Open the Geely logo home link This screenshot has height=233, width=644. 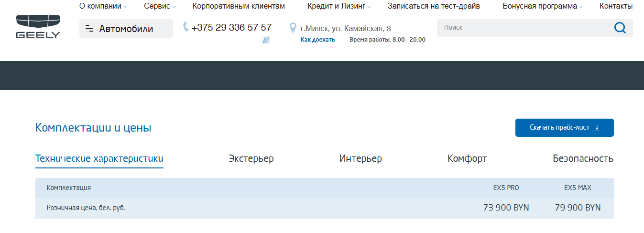pos(38,27)
